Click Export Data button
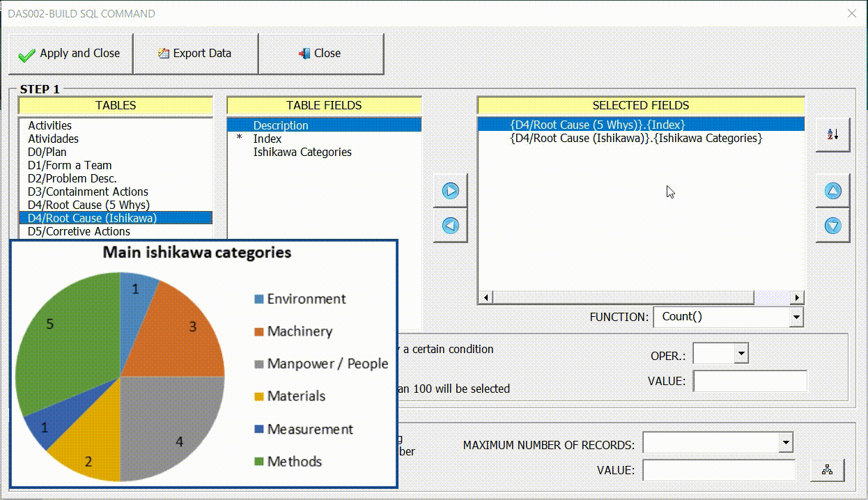This screenshot has height=500, width=868. click(x=195, y=54)
